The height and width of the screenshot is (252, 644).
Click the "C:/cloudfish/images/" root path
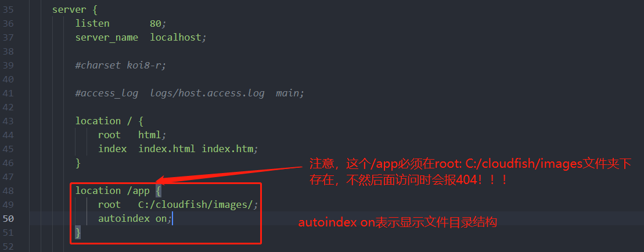point(195,204)
